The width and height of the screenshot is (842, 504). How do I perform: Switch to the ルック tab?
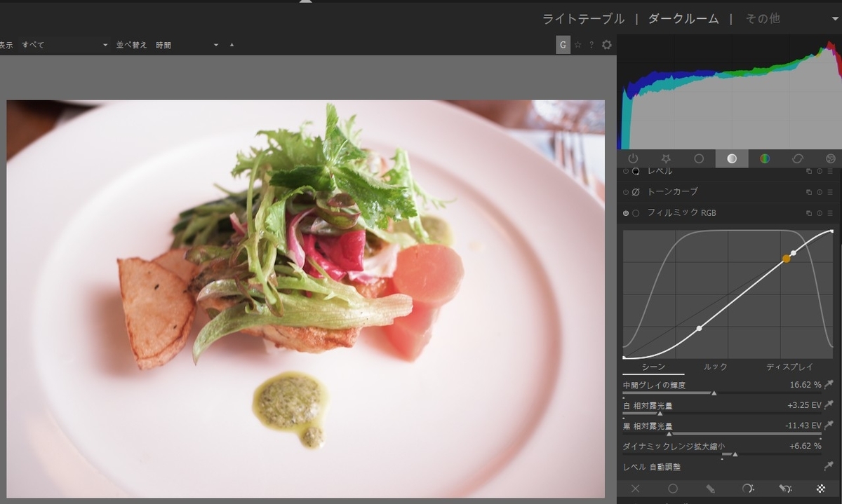point(716,367)
